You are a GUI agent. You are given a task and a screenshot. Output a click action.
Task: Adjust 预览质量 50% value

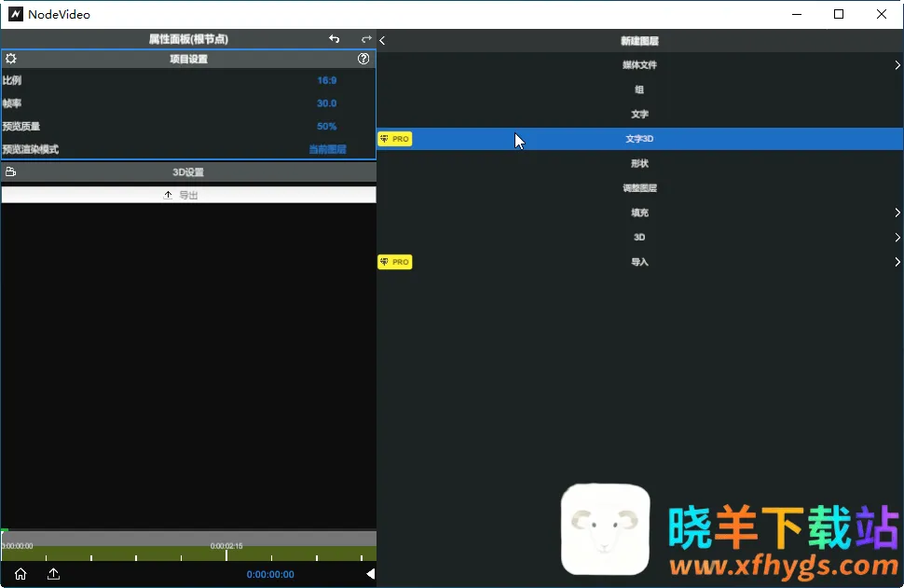[x=326, y=127]
